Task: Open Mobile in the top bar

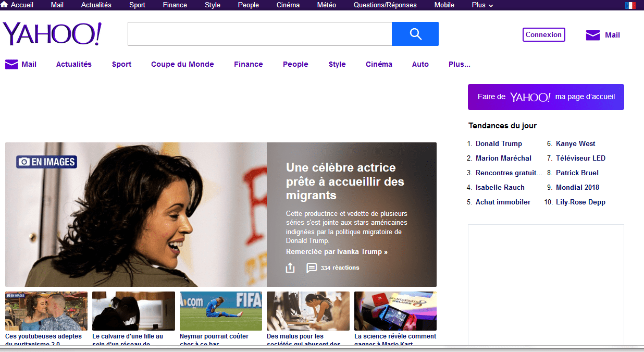Action: pyautogui.click(x=444, y=5)
